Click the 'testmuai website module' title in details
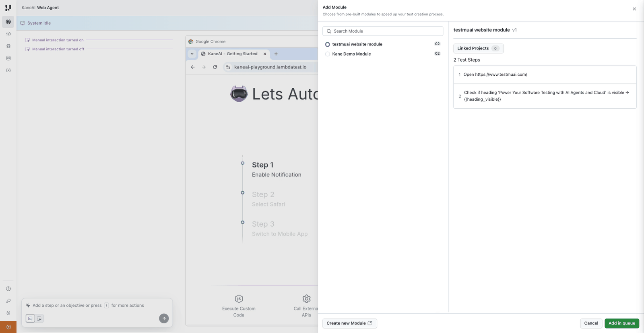The image size is (644, 333). [481, 30]
